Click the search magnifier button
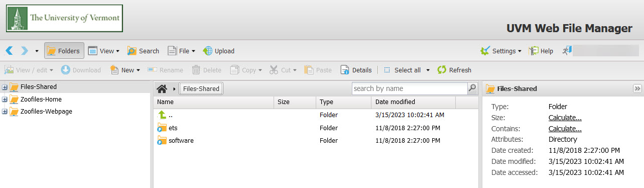The width and height of the screenshot is (644, 188). pyautogui.click(x=472, y=88)
